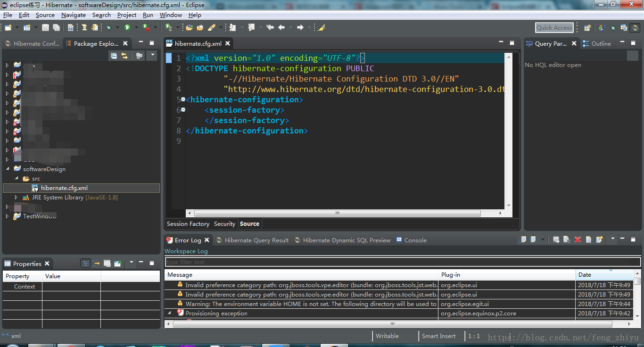Click the Export Log icon in Error Log
644x347 pixels.
(523, 240)
